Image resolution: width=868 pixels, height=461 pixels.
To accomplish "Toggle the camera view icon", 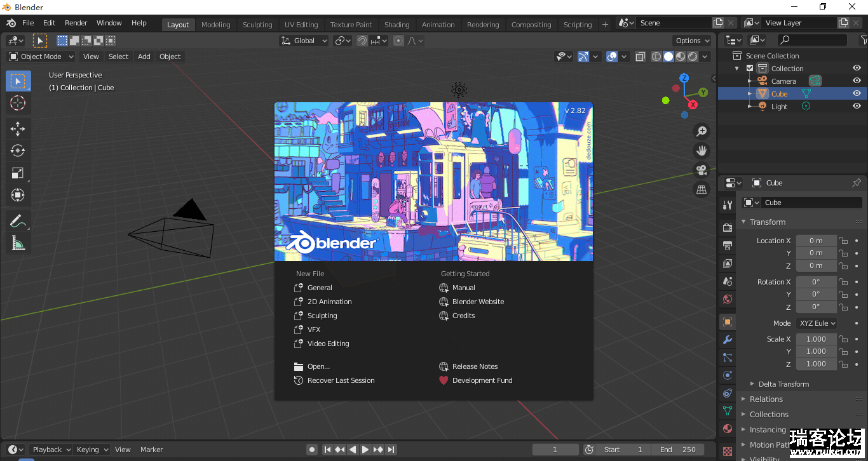I will point(702,170).
